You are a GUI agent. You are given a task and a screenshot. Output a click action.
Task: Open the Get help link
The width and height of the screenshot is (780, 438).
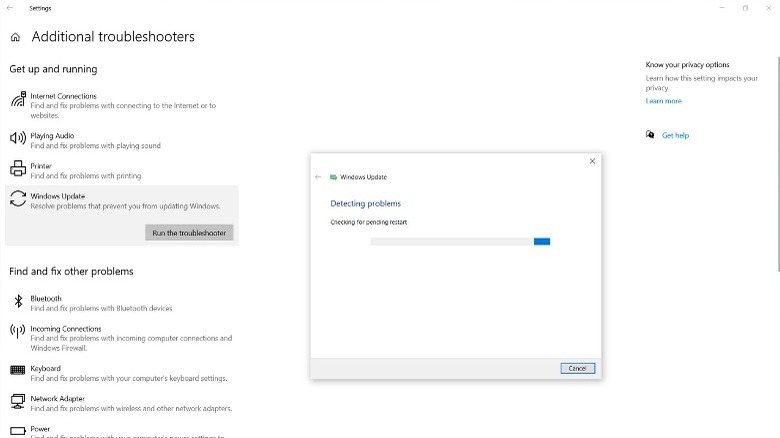[x=675, y=135]
